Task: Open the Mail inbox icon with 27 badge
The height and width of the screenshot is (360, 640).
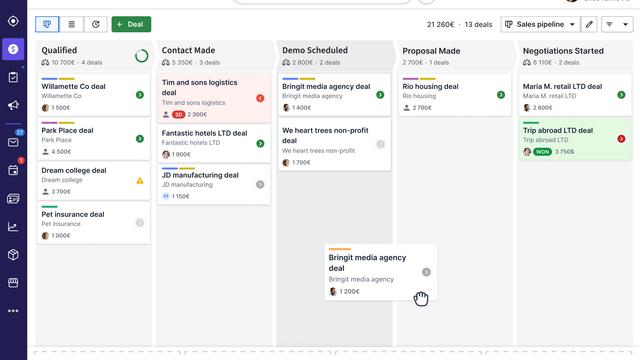Action: (x=13, y=142)
